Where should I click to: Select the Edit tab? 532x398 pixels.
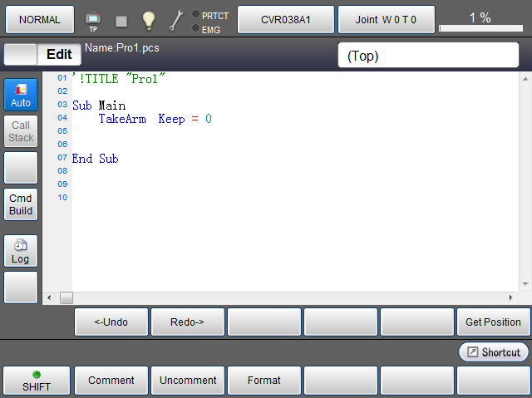pyautogui.click(x=59, y=55)
